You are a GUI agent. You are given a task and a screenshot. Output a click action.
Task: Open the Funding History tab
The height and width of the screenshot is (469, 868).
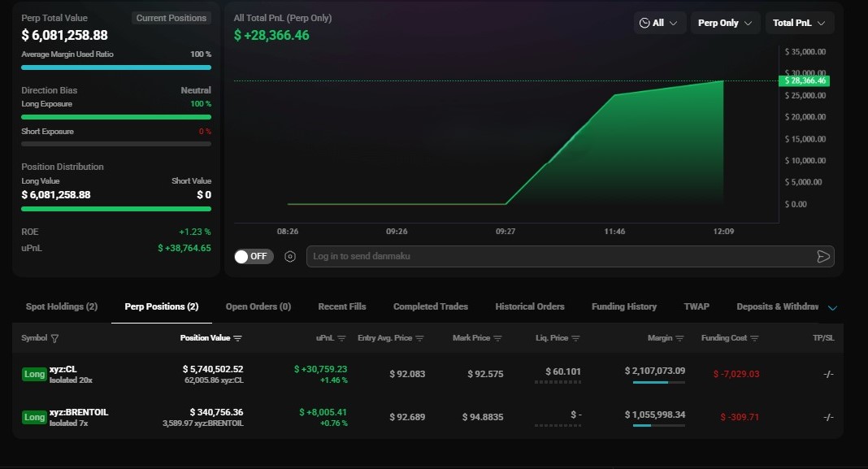(x=624, y=306)
